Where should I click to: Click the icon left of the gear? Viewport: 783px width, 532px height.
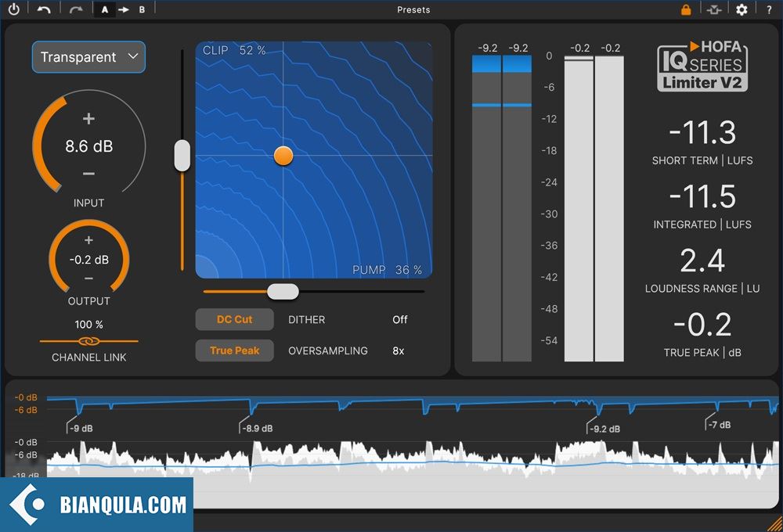pyautogui.click(x=714, y=9)
